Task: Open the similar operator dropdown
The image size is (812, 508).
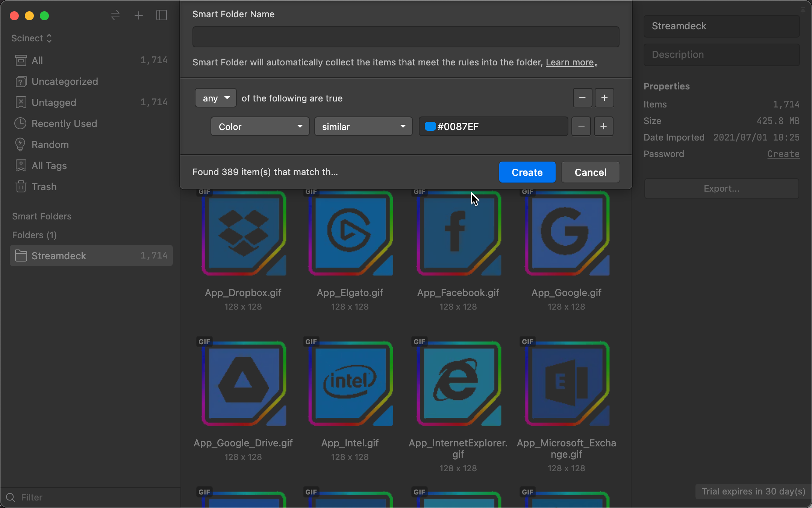Action: [x=364, y=126]
